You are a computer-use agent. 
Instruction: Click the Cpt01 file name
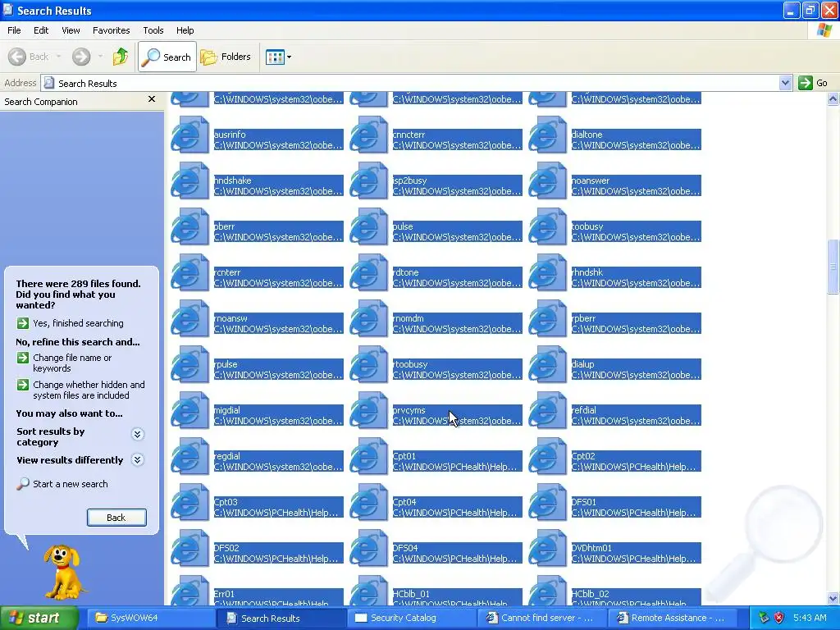point(404,456)
